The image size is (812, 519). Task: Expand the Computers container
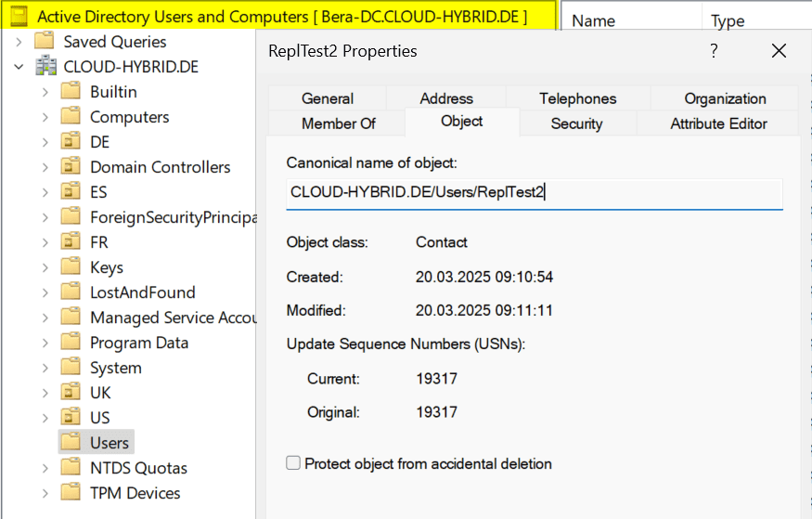pyautogui.click(x=45, y=117)
